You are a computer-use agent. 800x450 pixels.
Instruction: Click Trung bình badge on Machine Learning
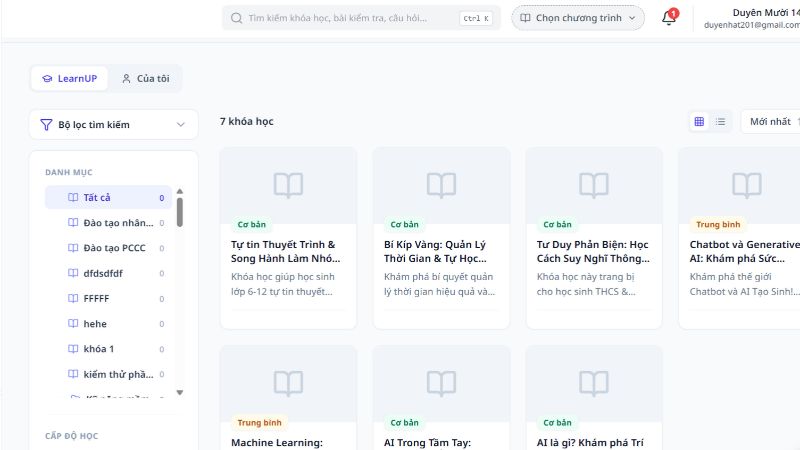tap(259, 422)
